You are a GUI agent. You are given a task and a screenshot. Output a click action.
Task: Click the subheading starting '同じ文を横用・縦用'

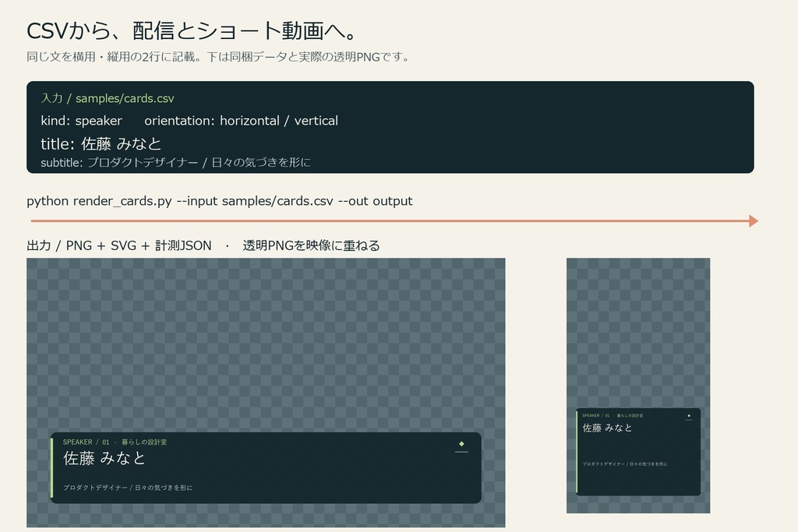click(x=218, y=57)
